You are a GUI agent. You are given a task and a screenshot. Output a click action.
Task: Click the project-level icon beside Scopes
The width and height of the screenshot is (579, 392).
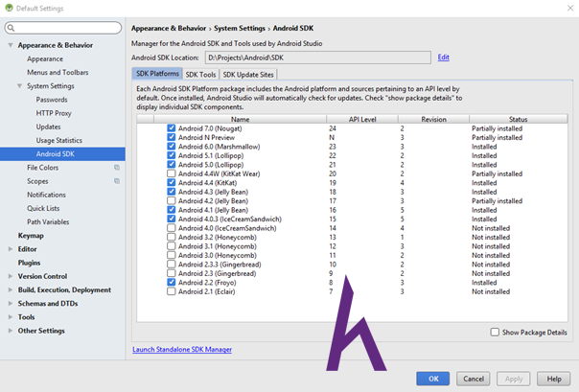pyautogui.click(x=117, y=181)
